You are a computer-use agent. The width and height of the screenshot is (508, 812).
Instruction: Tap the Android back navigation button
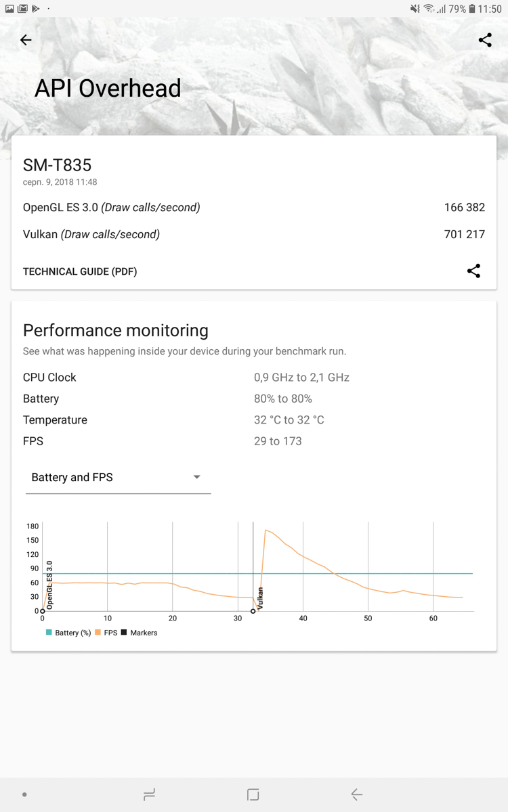coord(357,794)
